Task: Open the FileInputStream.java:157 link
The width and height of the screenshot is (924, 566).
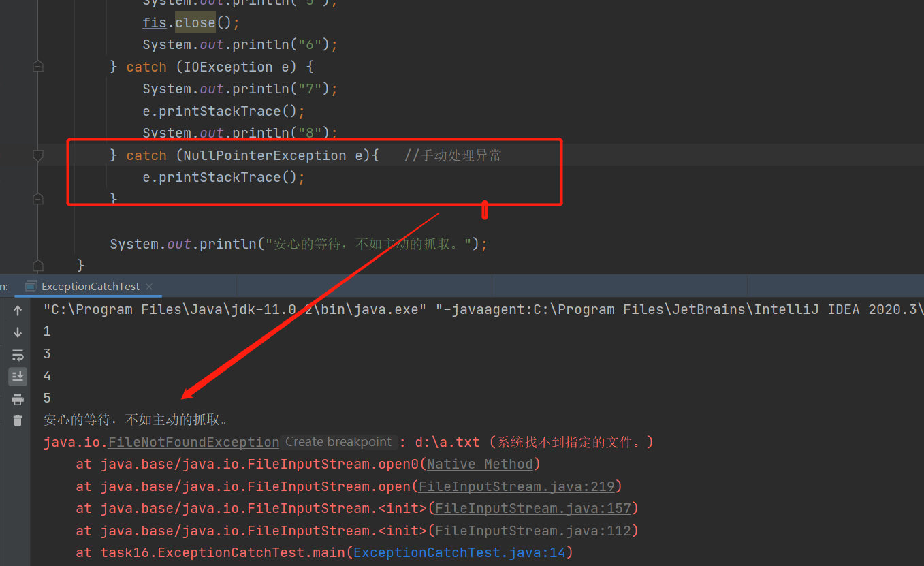Action: click(x=533, y=508)
